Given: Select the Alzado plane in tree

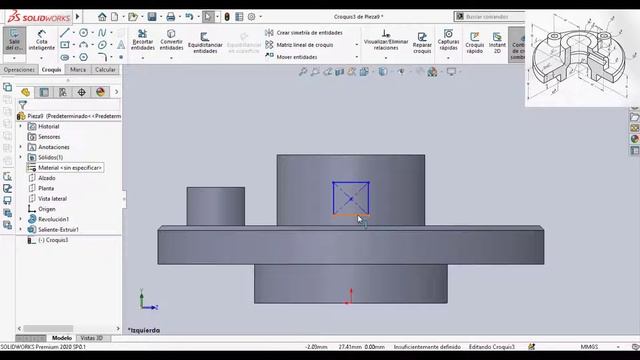Looking at the screenshot, I should [42, 178].
